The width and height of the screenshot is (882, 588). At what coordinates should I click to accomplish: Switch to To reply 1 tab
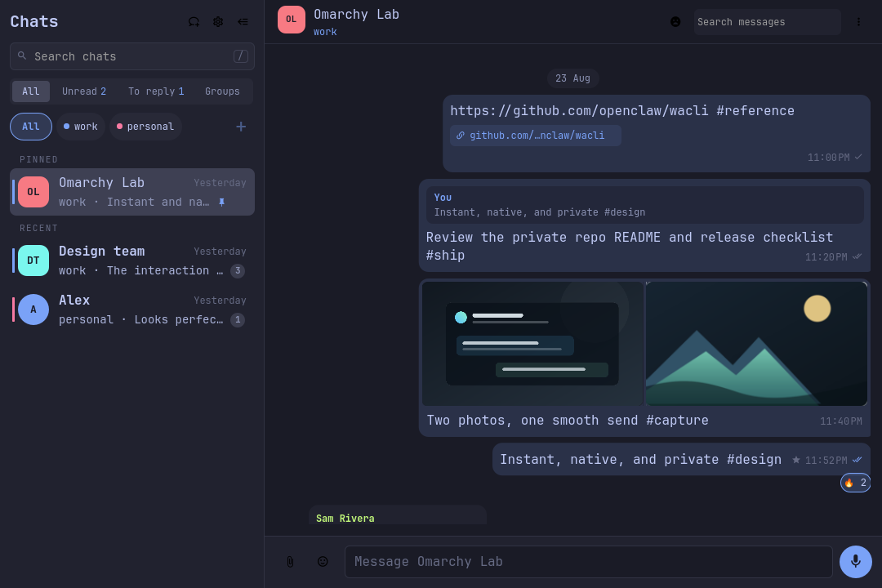[x=156, y=91]
